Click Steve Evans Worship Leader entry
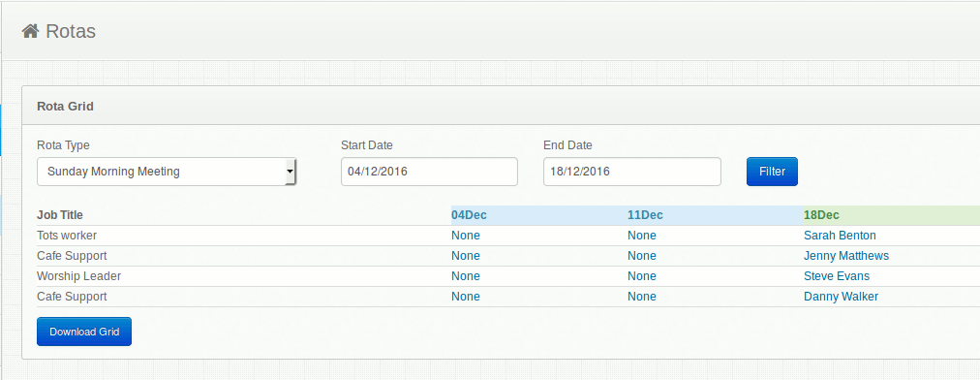This screenshot has height=380, width=980. (x=837, y=276)
